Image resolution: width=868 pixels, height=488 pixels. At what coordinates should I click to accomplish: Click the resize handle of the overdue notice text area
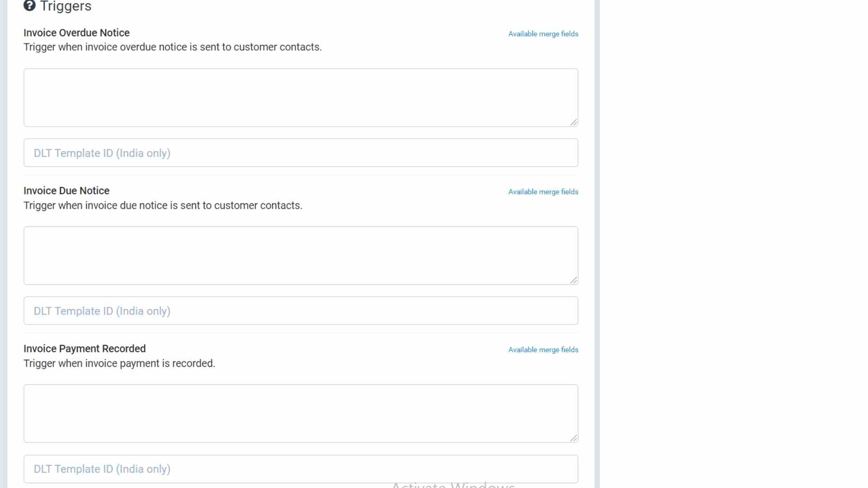574,122
